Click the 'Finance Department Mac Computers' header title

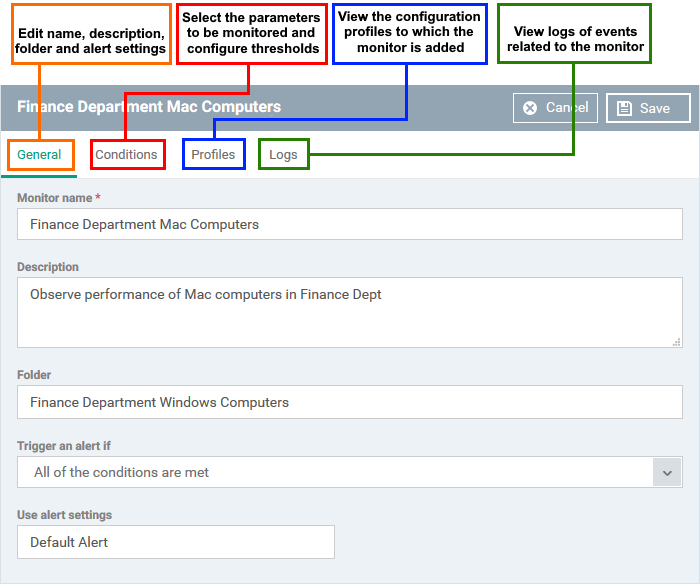149,107
